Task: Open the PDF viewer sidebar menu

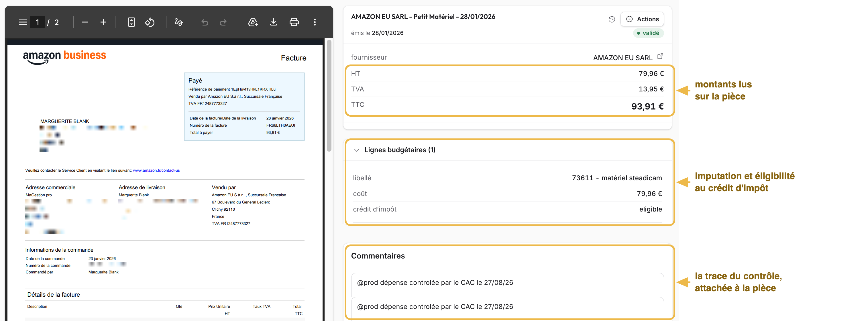Action: pyautogui.click(x=23, y=22)
